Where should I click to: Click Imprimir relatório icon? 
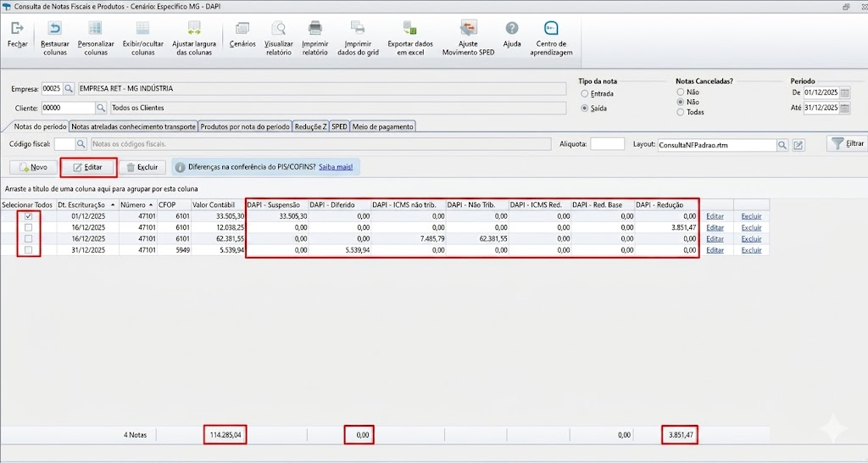(315, 28)
